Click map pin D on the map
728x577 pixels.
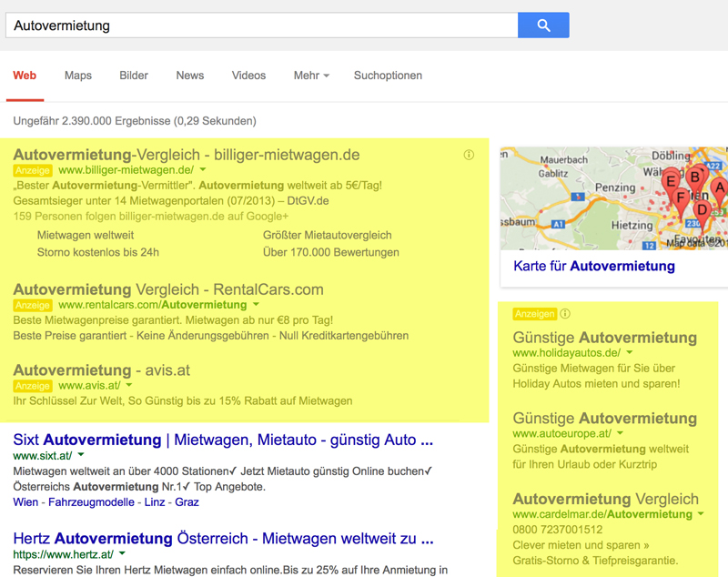point(702,213)
